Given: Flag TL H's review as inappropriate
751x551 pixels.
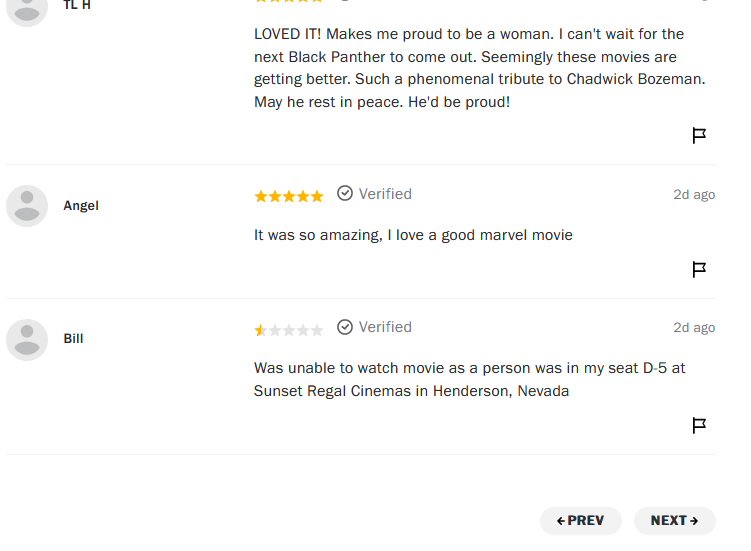Looking at the screenshot, I should pos(699,136).
